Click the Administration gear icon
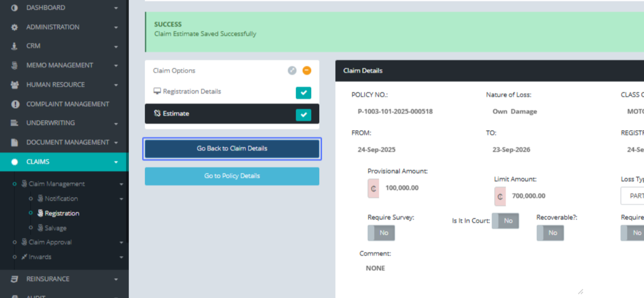Viewport: 644px width, 298px height. pyautogui.click(x=14, y=27)
